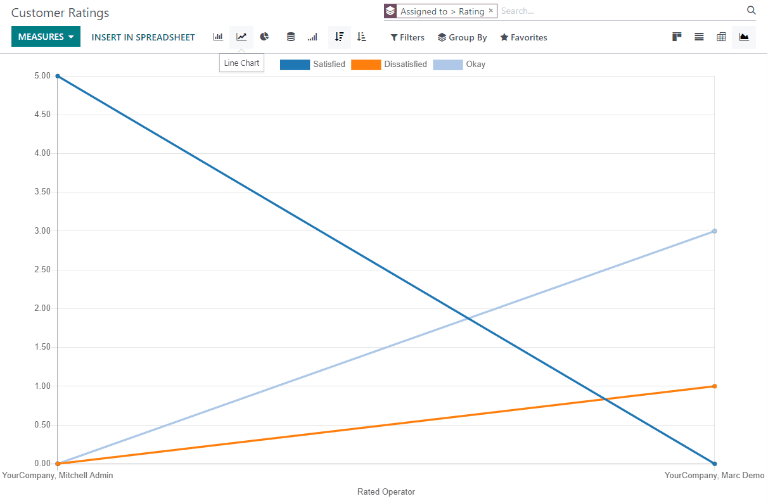768x501 pixels.
Task: Focus the search input field
Action: coord(620,11)
